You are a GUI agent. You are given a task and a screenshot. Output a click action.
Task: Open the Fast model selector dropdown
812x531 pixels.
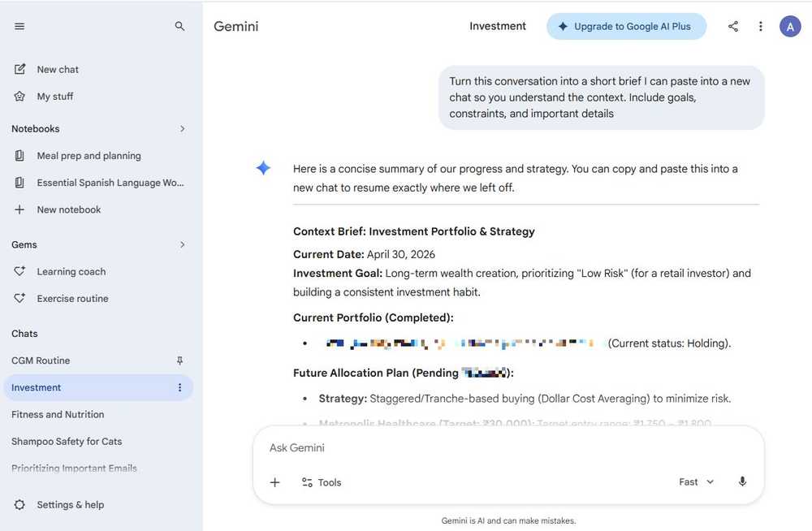[696, 481]
